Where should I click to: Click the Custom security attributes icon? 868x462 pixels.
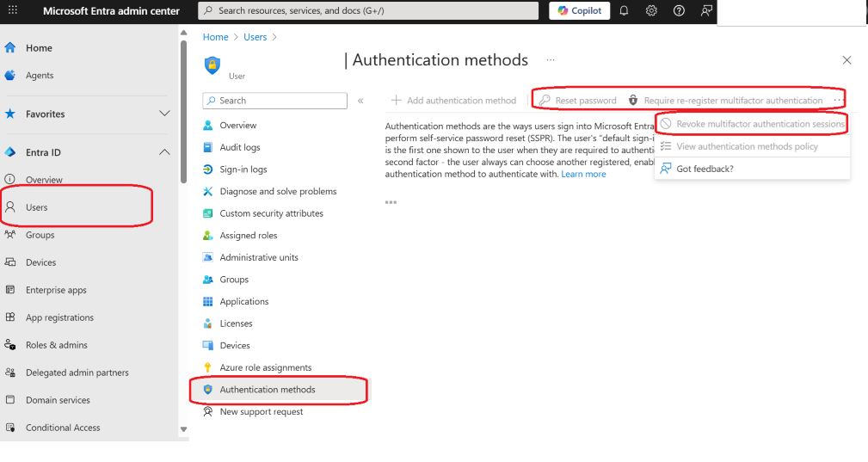click(x=208, y=213)
